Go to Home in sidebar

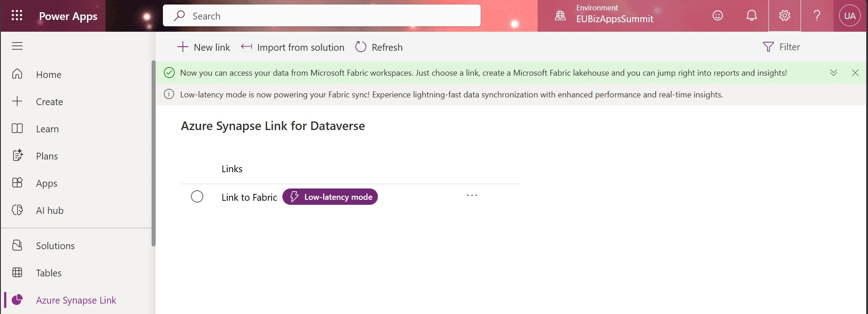tap(77, 74)
